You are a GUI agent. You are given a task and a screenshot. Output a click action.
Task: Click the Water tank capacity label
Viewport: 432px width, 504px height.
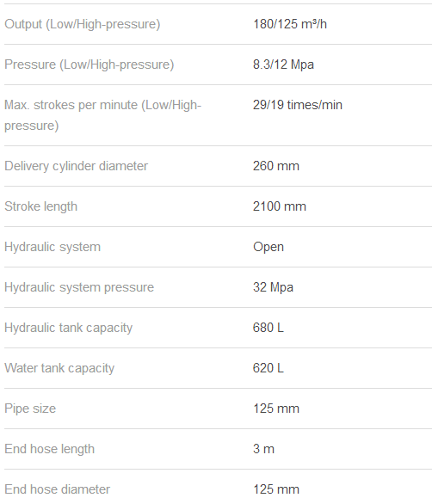coord(59,368)
